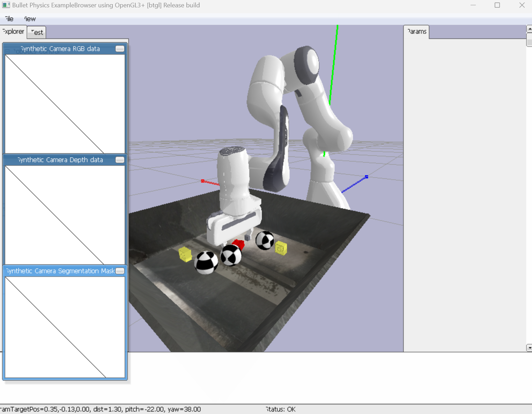Click the blue axis endpoint marker
Viewport: 532px width, 414px height.
pos(367,177)
